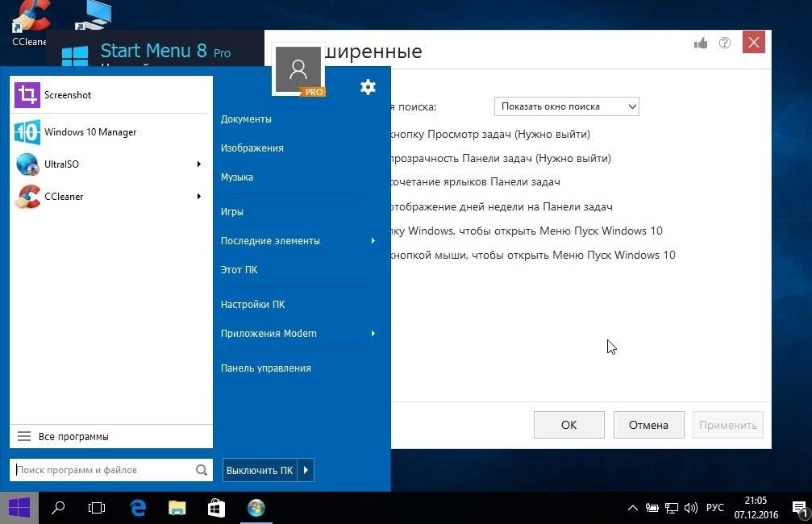
Task: Click the battery tray icon
Action: pyautogui.click(x=652, y=508)
